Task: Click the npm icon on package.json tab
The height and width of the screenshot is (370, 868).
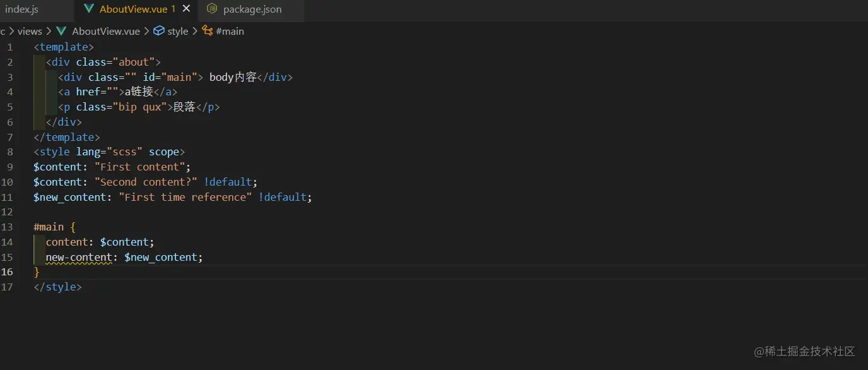Action: tap(210, 9)
